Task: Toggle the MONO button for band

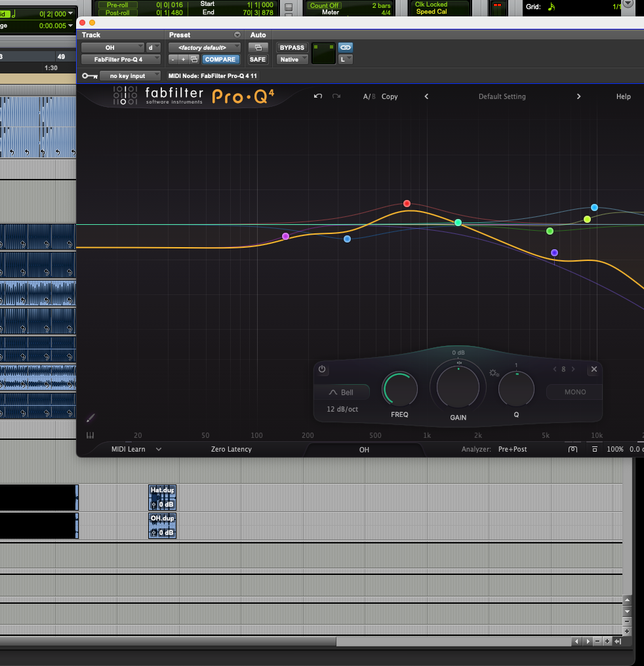Action: 574,392
